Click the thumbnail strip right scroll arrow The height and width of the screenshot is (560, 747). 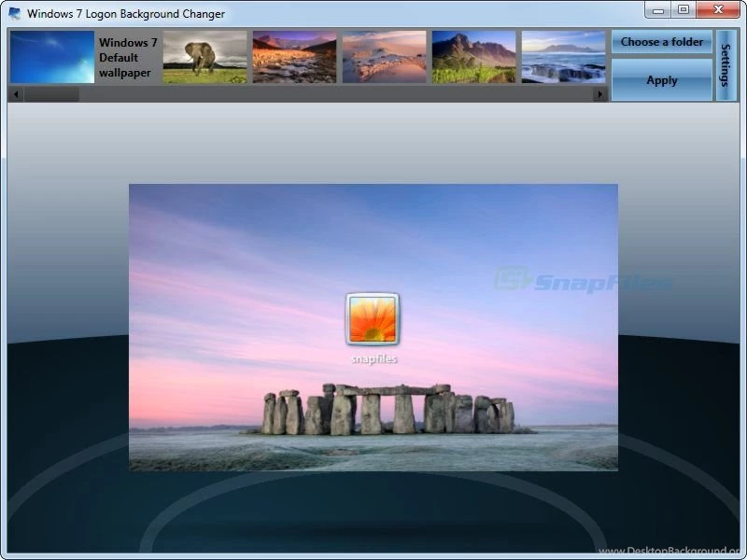coord(599,94)
